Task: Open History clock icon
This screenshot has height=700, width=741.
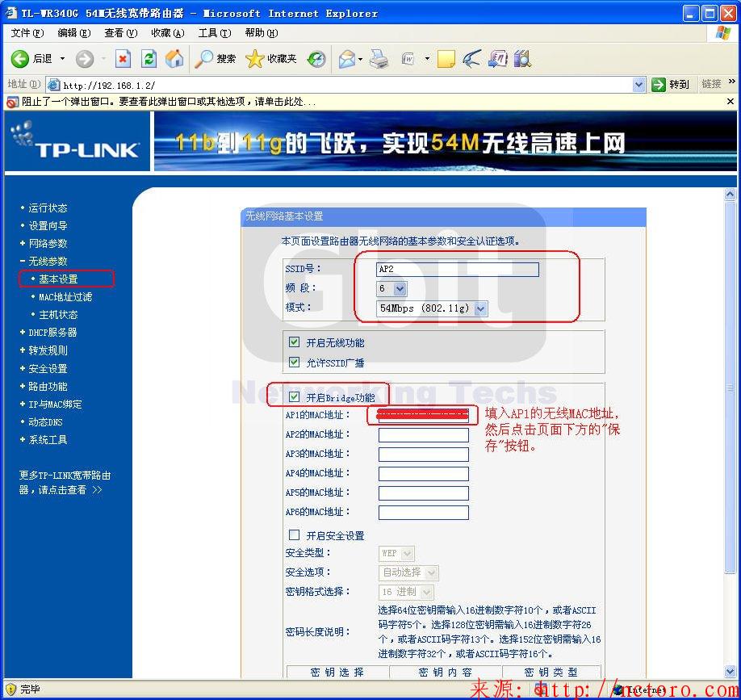Action: click(x=316, y=59)
